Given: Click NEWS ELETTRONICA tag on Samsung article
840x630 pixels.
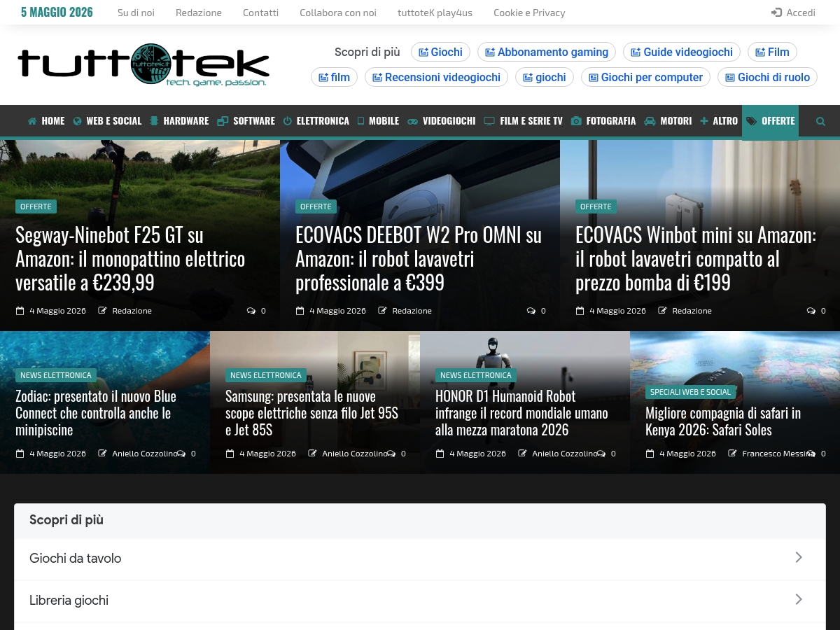Looking at the screenshot, I should click(x=266, y=375).
